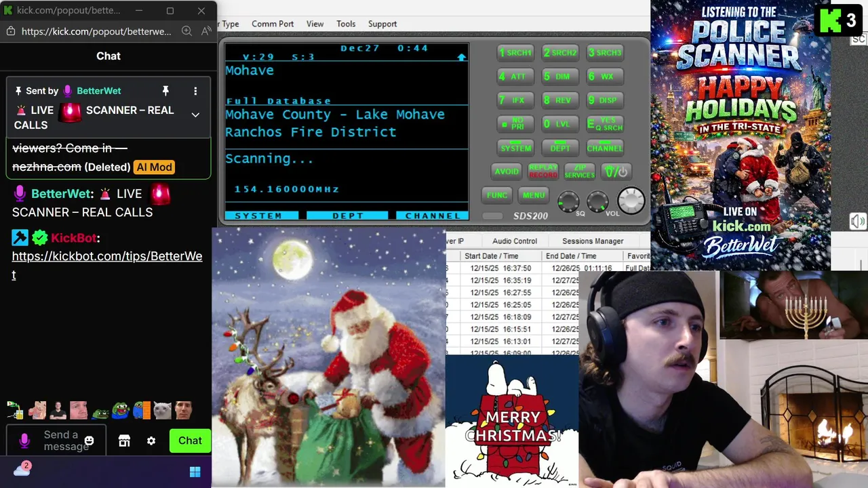Insert the crying cat emote

click(163, 410)
